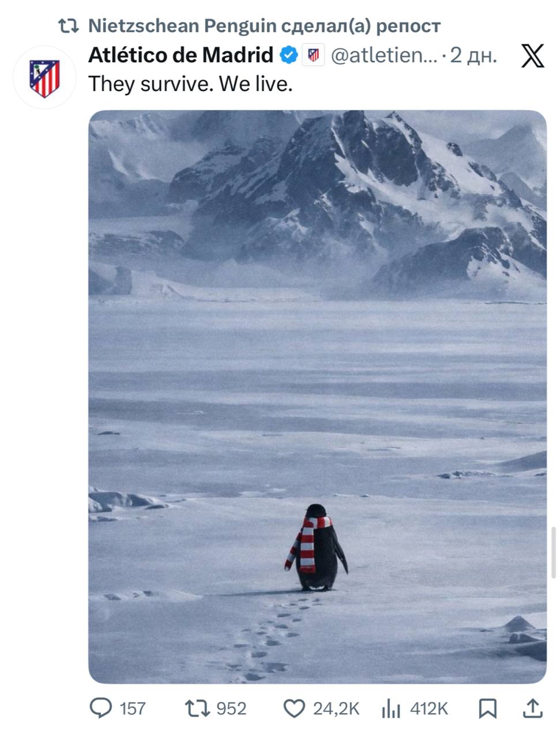Click the 952 reposts count
The height and width of the screenshot is (738, 560).
point(231,708)
